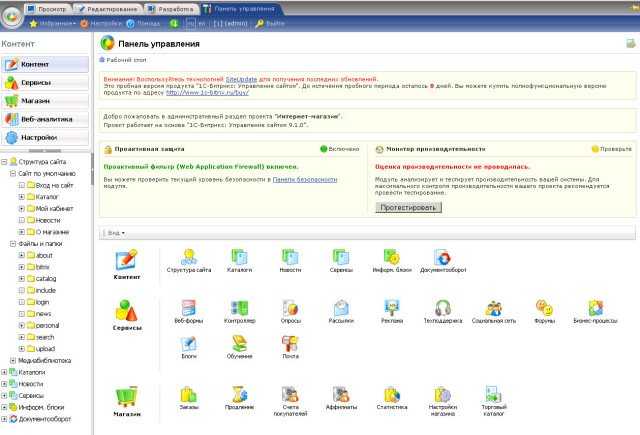Select Контент in the left menu
Screen dimensions: 640x435
point(45,64)
